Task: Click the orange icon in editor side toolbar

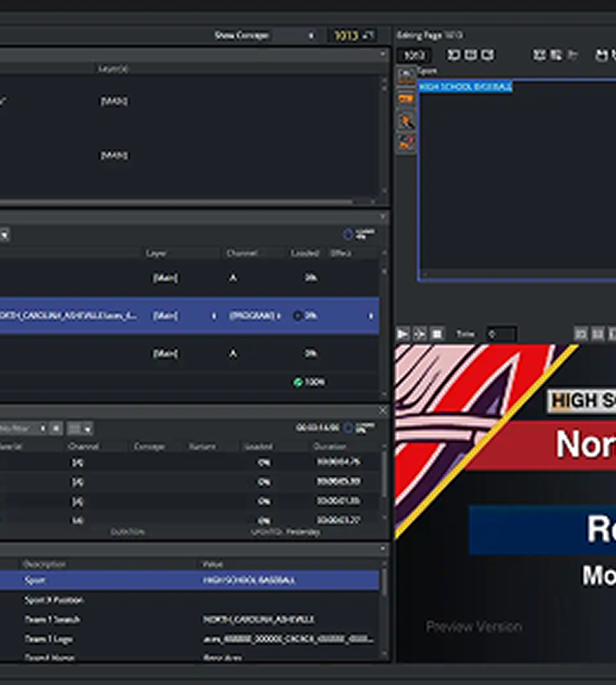Action: pyautogui.click(x=406, y=99)
